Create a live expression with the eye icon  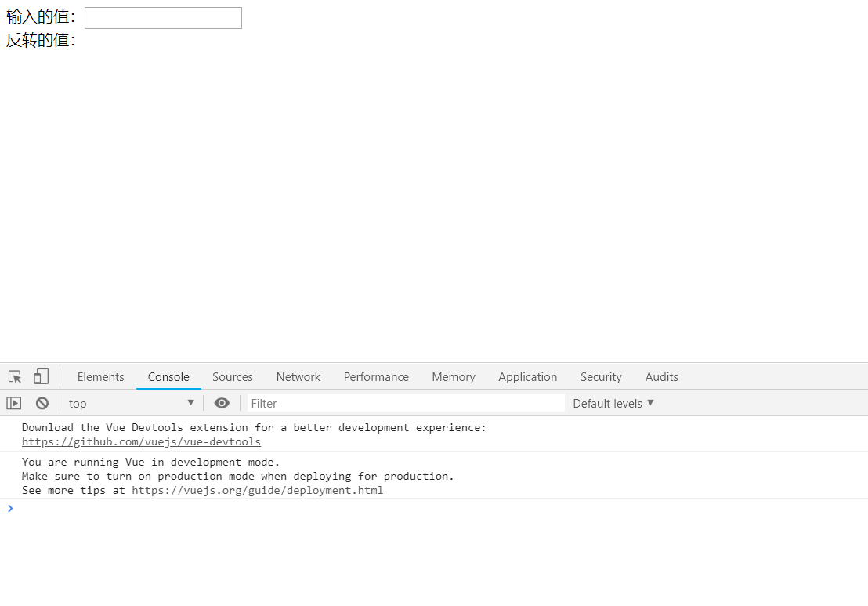click(222, 403)
